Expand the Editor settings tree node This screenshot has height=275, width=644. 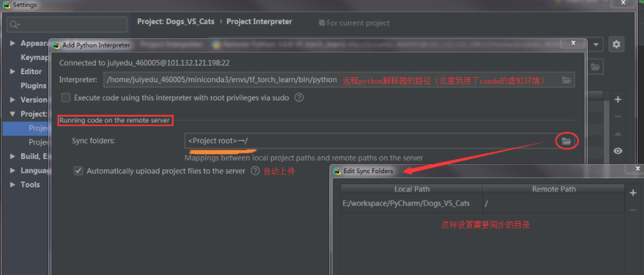(13, 72)
